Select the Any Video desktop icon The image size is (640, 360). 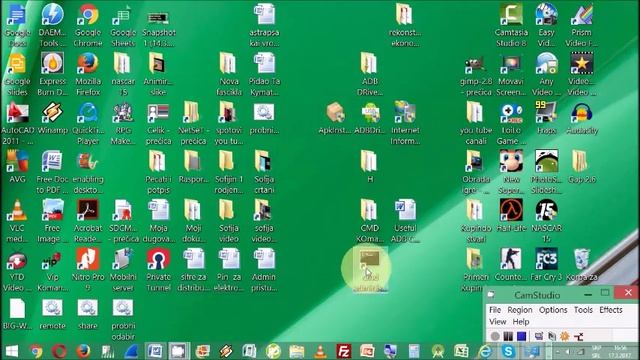547,74
